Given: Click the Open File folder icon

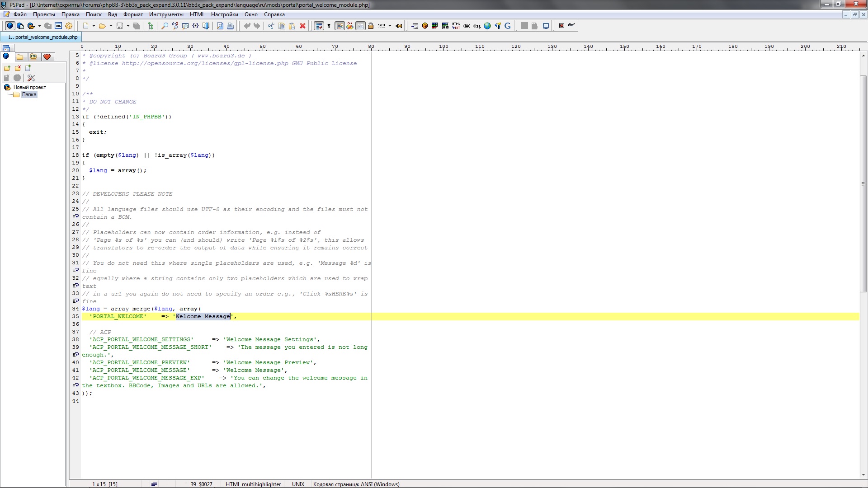Looking at the screenshot, I should (102, 26).
